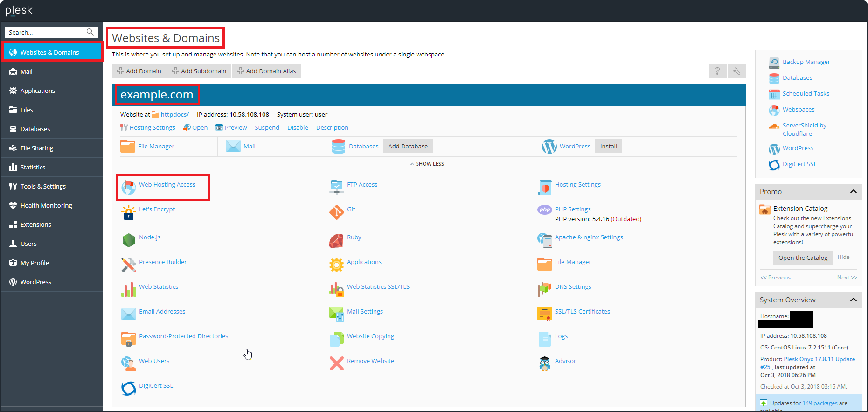Open the FTP Access icon

[x=336, y=187]
